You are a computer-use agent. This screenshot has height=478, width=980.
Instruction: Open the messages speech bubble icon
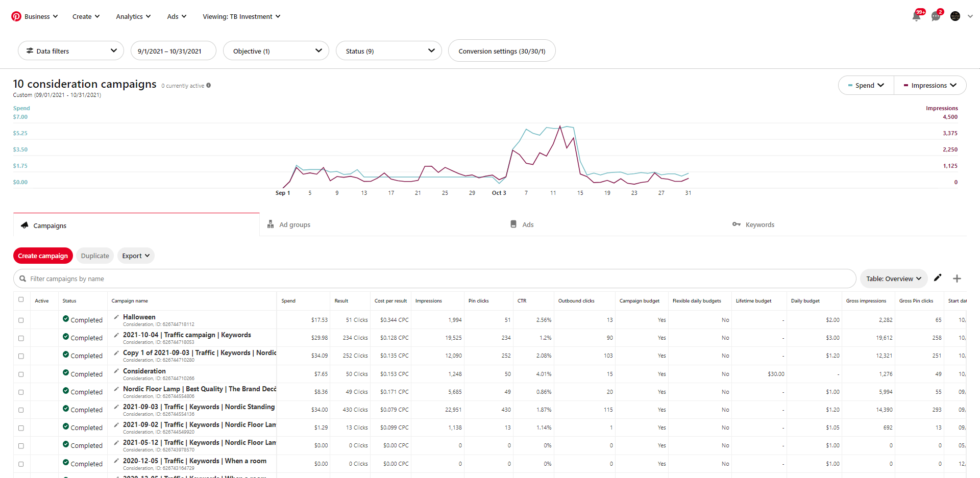[x=936, y=17]
